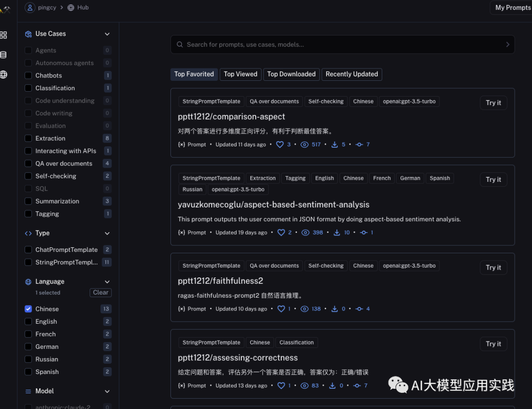Uncheck the Chinese language filter
The width and height of the screenshot is (532, 409).
click(29, 309)
